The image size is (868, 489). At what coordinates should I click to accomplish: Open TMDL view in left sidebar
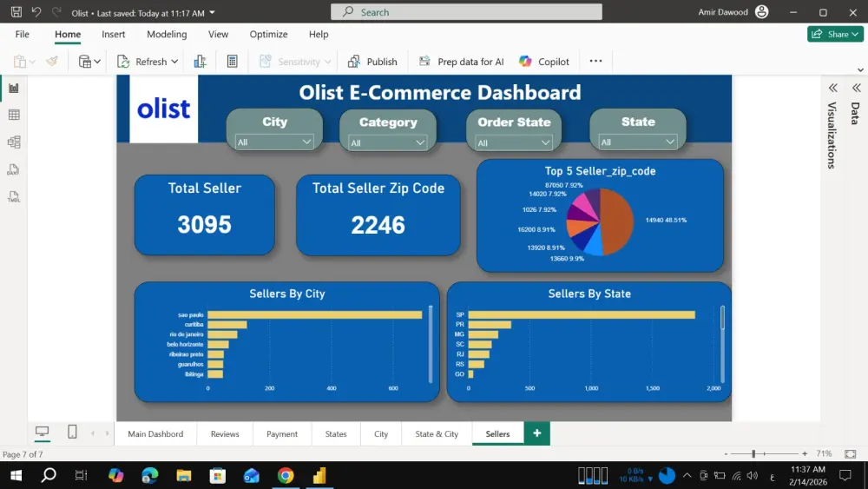[x=14, y=196]
